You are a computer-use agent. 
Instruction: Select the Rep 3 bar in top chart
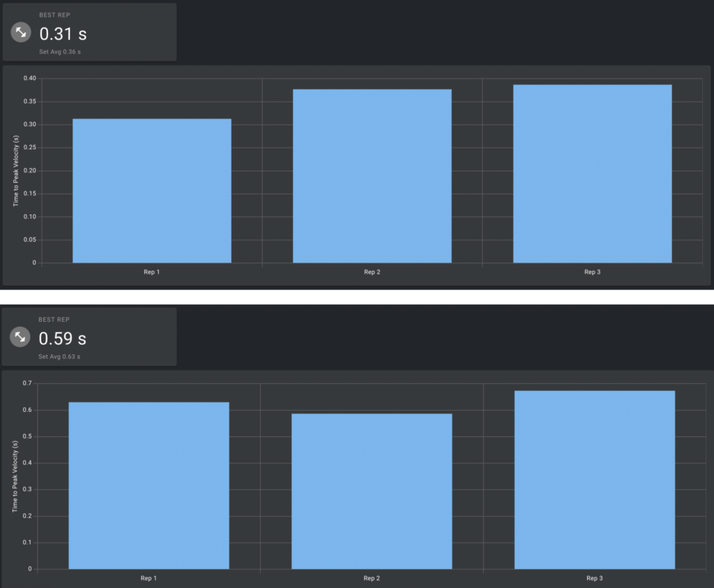click(x=593, y=174)
